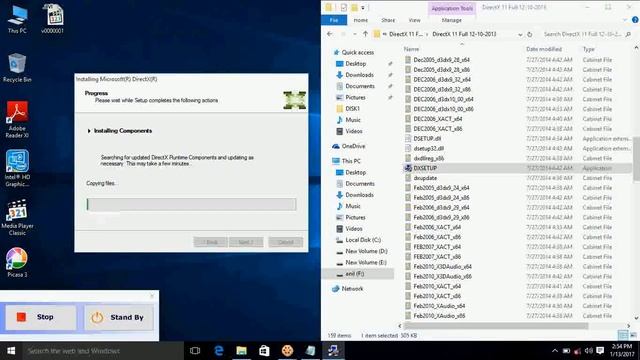
Task: Open the v0000001 video file on desktop
Action: click(x=52, y=19)
